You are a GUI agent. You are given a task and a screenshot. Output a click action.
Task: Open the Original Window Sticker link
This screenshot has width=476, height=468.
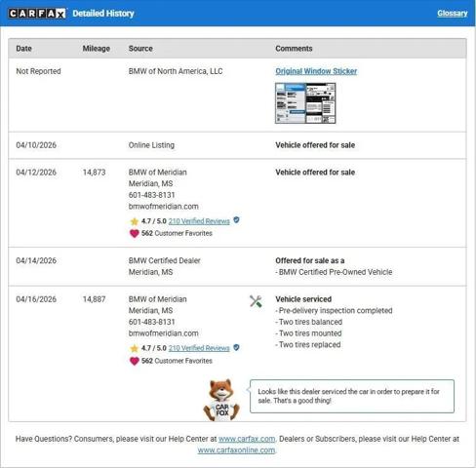(316, 71)
